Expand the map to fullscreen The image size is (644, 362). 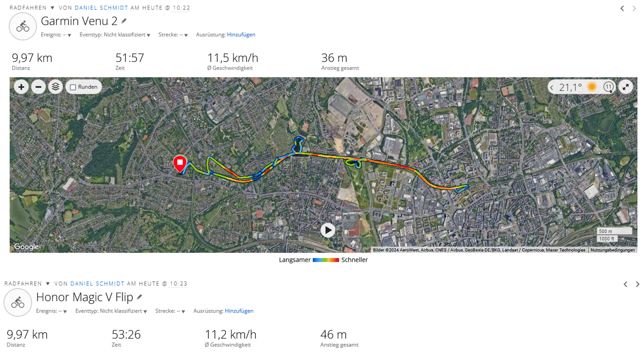coord(626,87)
